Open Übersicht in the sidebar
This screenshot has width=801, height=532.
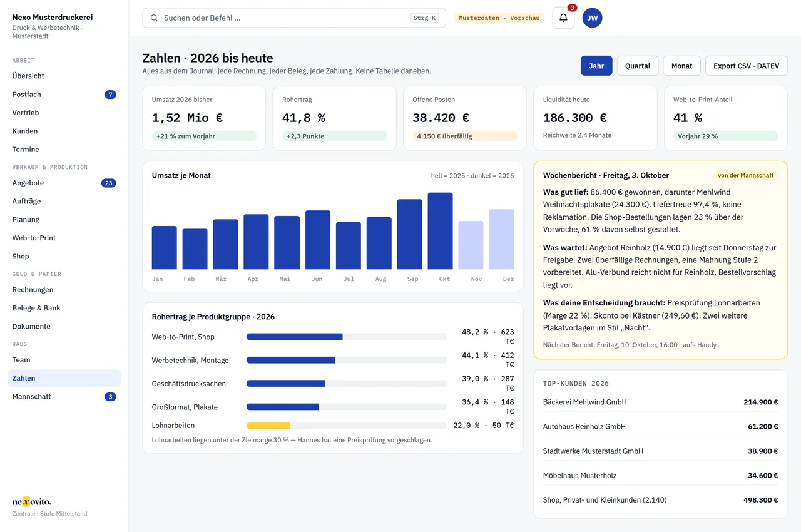tap(64, 76)
